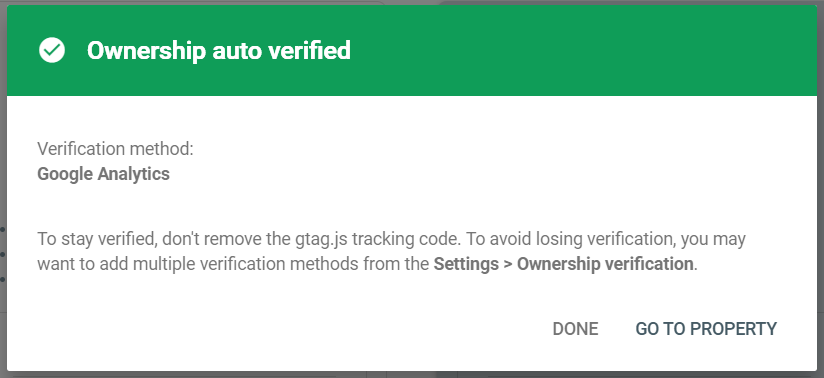Click the DONE button
Image resolution: width=824 pixels, height=378 pixels.
pos(575,329)
